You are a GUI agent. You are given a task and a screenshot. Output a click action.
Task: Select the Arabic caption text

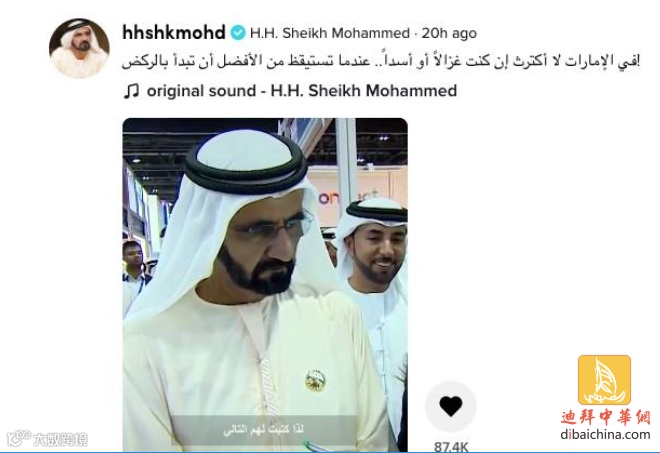coord(381,61)
